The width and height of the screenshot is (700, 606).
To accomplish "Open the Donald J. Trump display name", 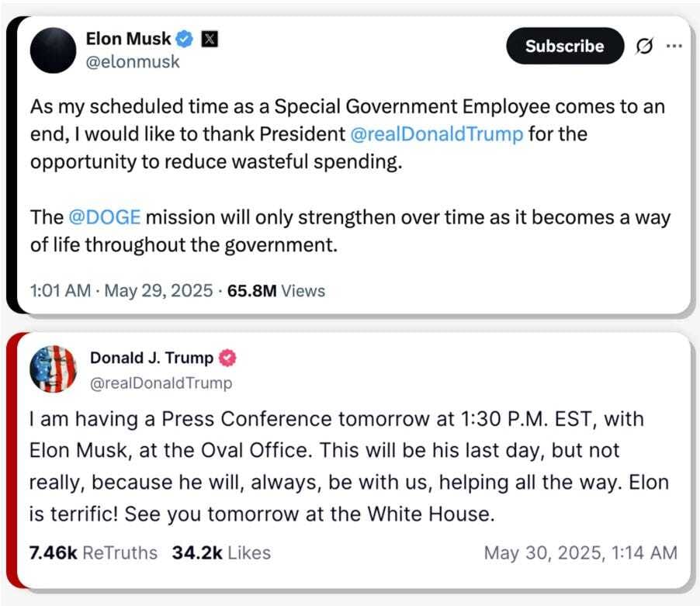I will (x=151, y=358).
